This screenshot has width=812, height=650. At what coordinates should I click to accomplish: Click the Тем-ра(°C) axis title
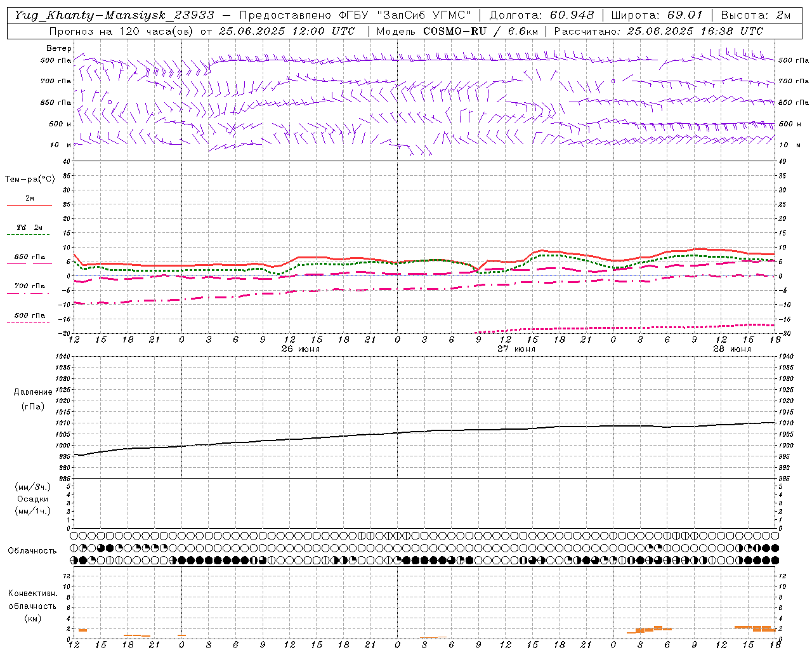30,180
